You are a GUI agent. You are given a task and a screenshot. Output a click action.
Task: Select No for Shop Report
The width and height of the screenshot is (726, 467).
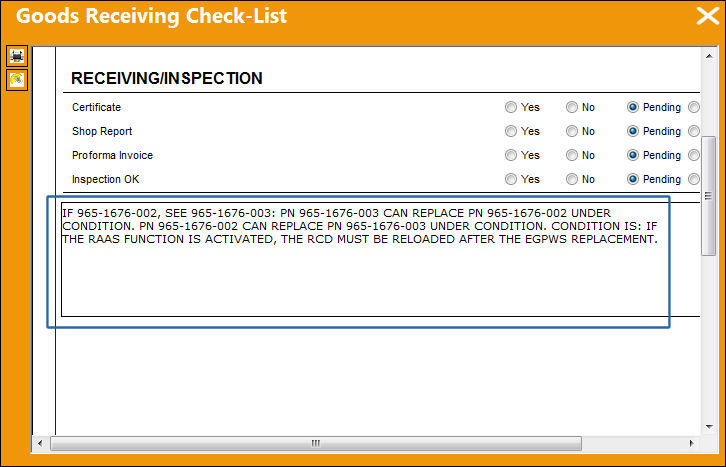pyautogui.click(x=572, y=131)
